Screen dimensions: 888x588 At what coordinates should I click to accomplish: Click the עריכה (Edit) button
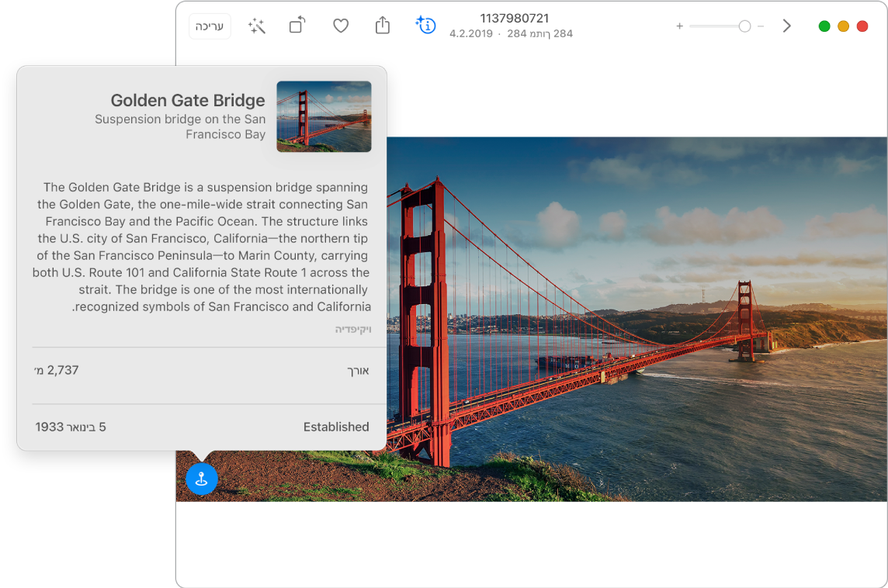tap(210, 26)
